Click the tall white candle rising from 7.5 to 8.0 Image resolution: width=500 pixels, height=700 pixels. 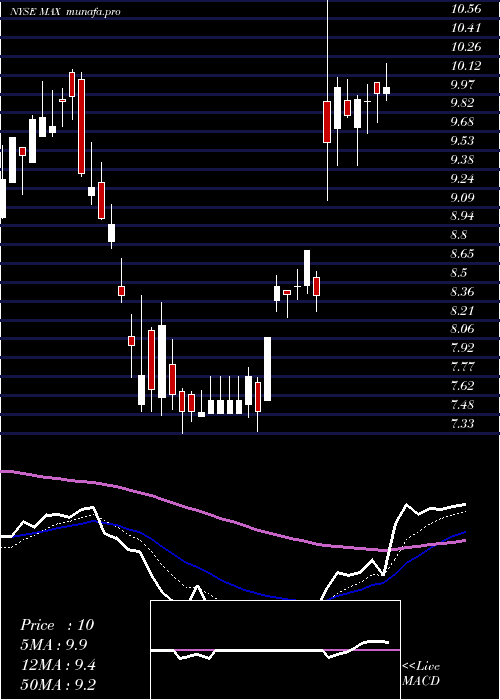pos(267,369)
